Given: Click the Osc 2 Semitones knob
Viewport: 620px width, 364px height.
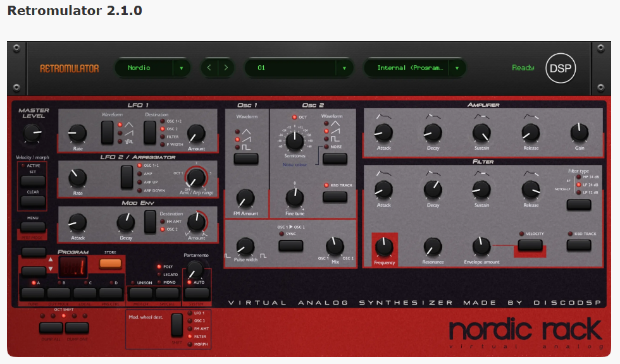Looking at the screenshot, I should click(x=295, y=141).
